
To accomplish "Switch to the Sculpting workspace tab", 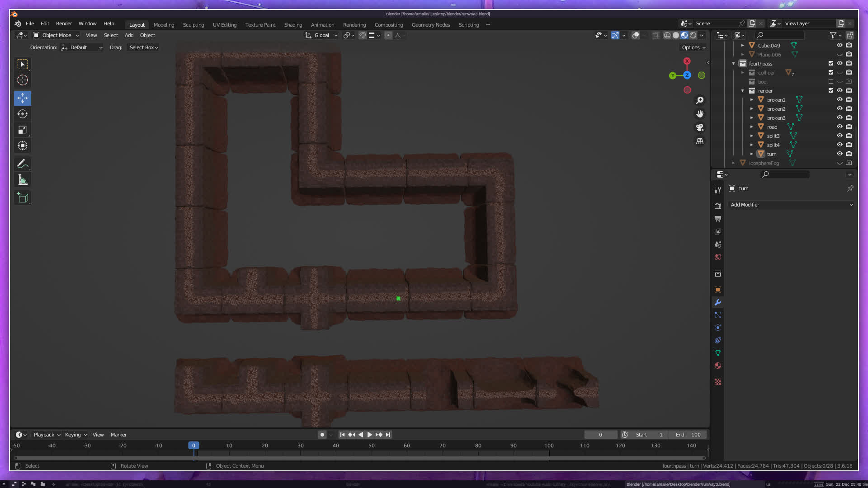I will point(193,25).
